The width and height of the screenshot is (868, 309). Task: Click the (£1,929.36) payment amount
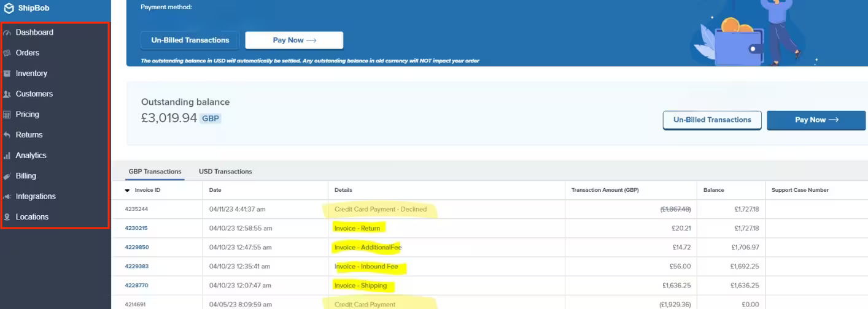675,304
